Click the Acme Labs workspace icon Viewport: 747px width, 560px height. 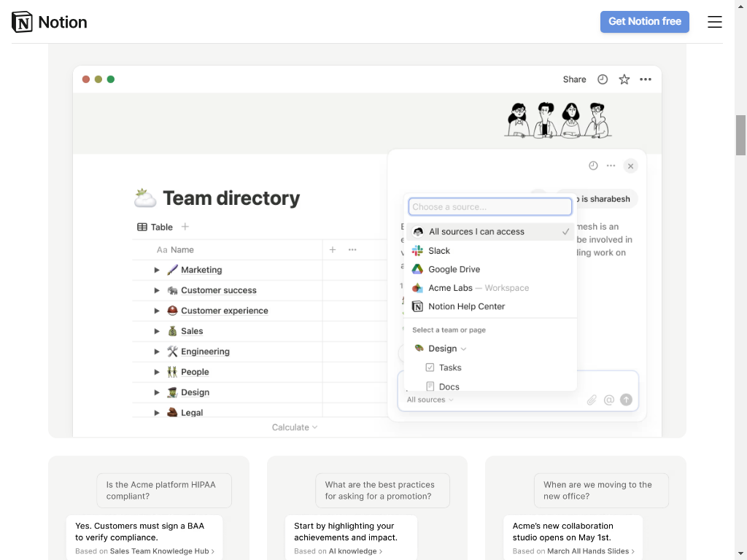click(x=417, y=287)
